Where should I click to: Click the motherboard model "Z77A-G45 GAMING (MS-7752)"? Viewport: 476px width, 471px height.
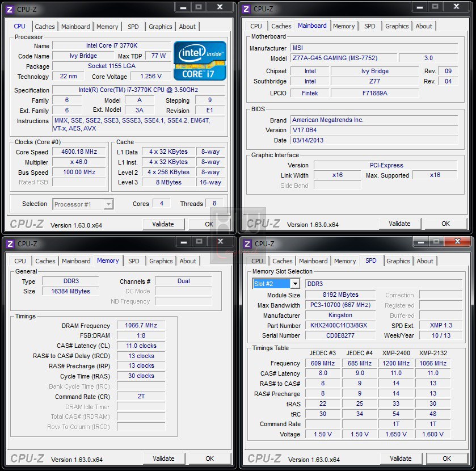(x=344, y=58)
